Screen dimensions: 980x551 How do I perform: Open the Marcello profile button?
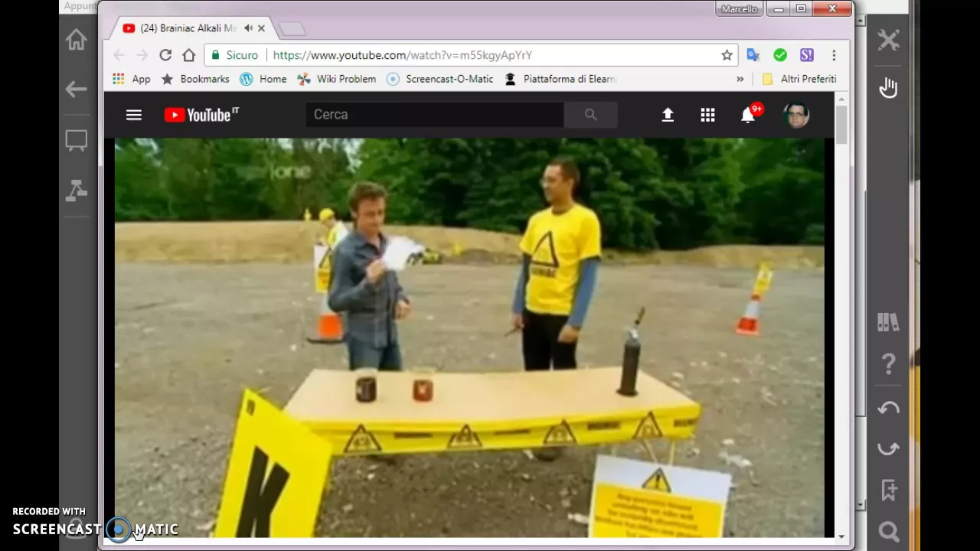[740, 9]
